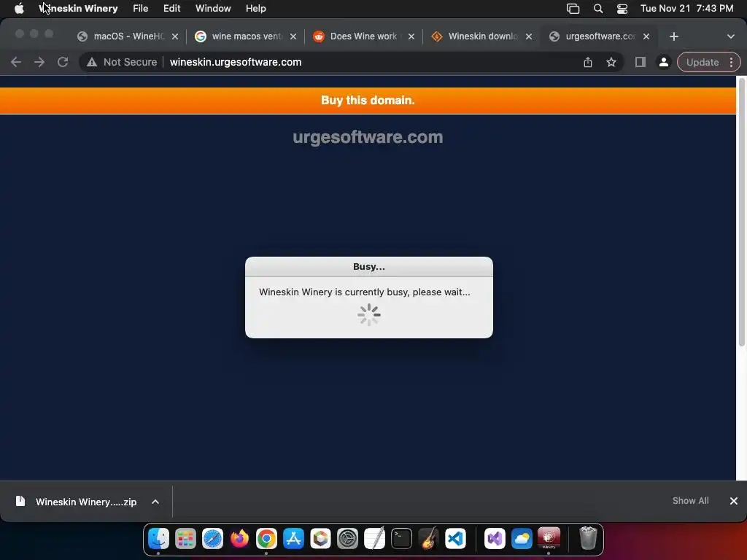747x560 pixels.
Task: Switch to the wine macos ventura Google tab
Action: (247, 36)
